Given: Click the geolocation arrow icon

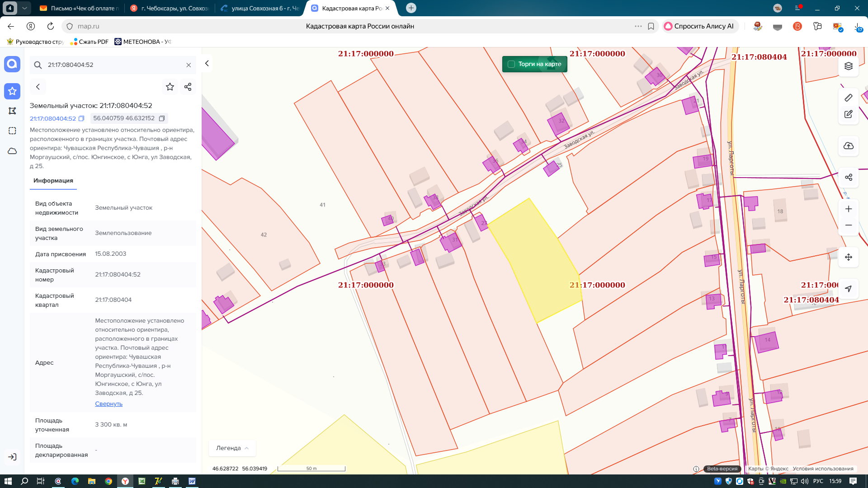Looking at the screenshot, I should coord(848,289).
